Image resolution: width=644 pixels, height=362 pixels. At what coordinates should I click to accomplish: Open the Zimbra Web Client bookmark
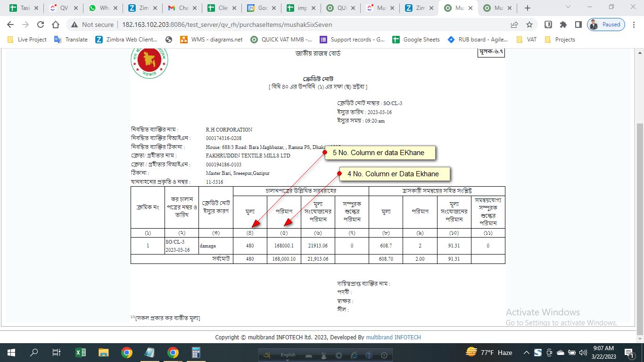[x=126, y=40]
